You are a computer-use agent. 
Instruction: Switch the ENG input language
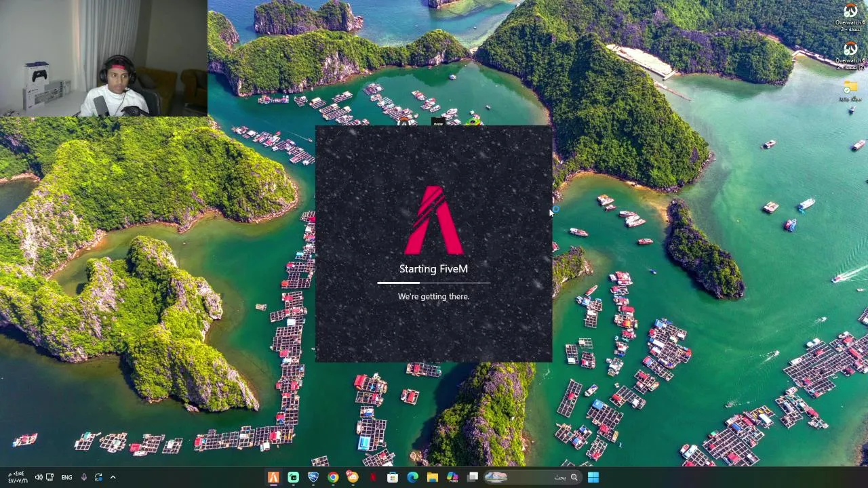point(66,477)
